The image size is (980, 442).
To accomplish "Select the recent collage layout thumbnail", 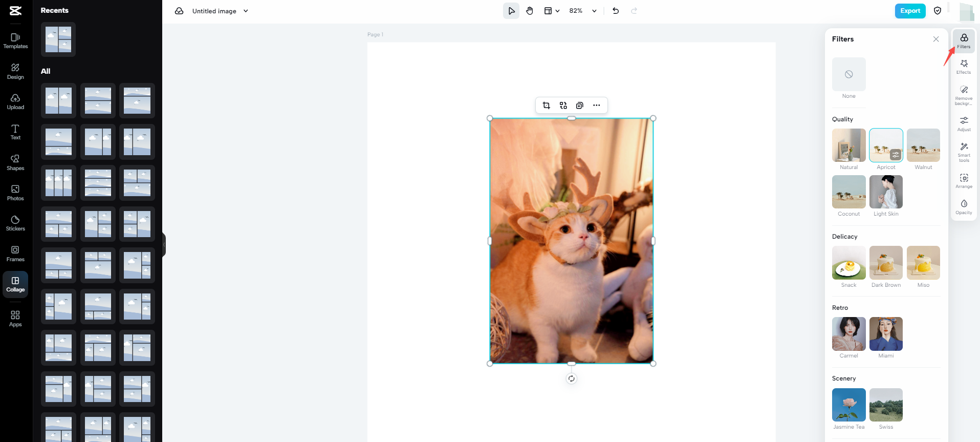I will pos(58,39).
